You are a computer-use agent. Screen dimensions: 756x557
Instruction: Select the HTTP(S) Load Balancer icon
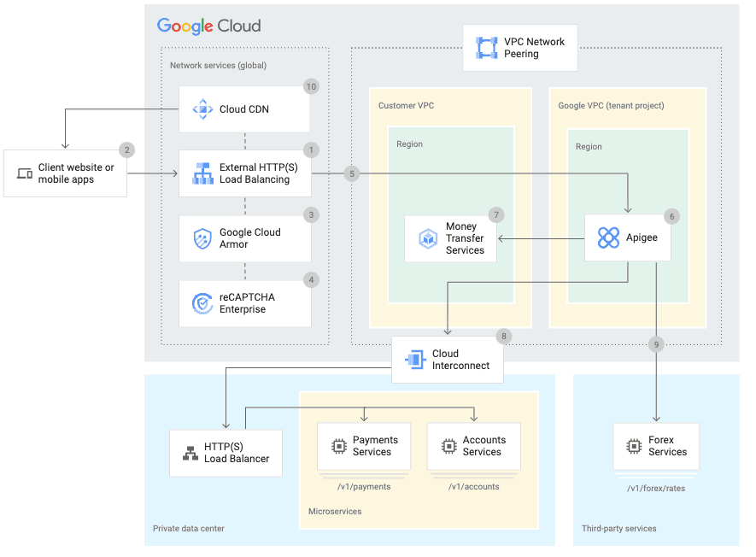click(190, 453)
